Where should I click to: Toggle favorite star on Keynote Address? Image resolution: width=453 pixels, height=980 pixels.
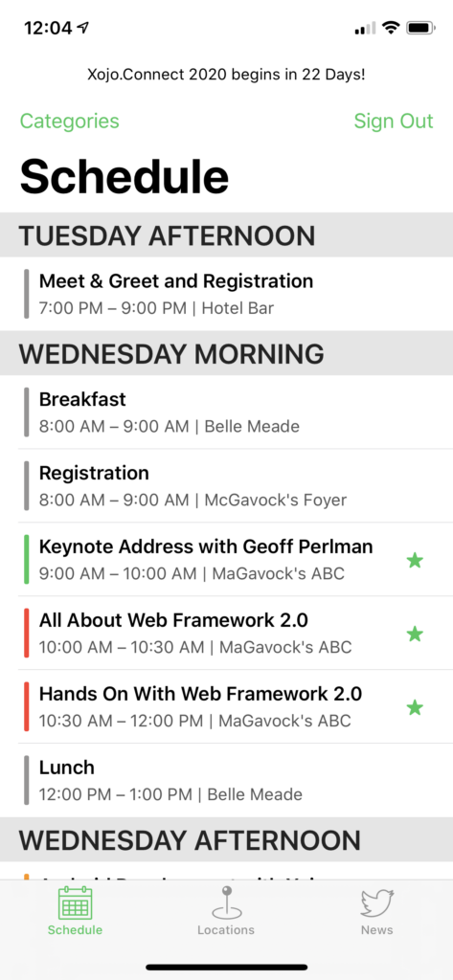[414, 560]
